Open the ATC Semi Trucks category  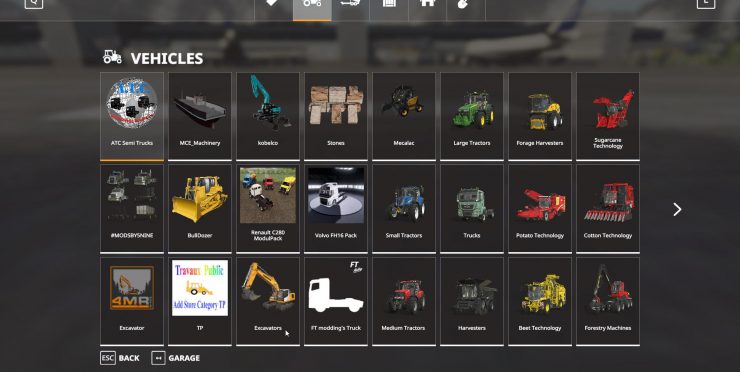tap(132, 116)
